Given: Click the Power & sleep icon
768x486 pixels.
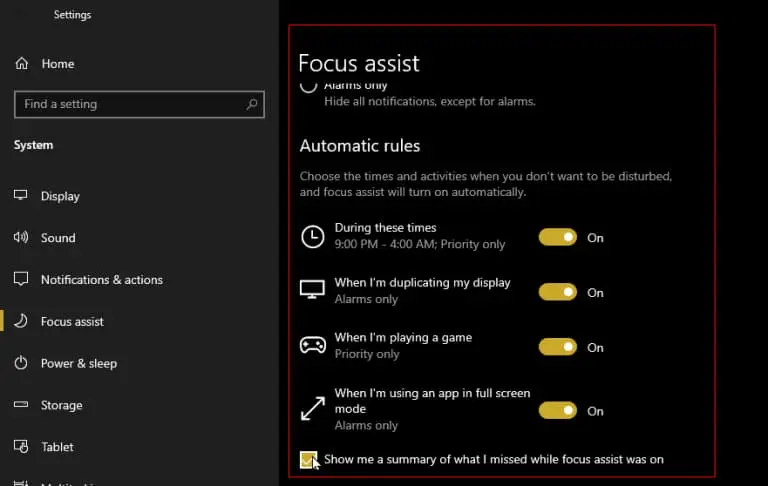Looking at the screenshot, I should point(21,363).
